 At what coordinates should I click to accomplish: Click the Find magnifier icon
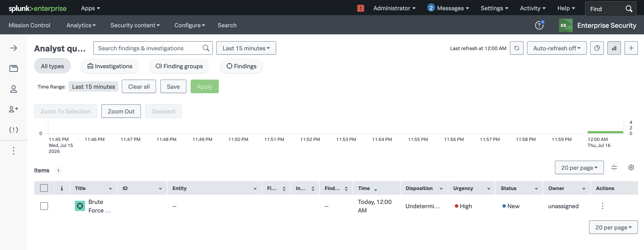tap(629, 9)
